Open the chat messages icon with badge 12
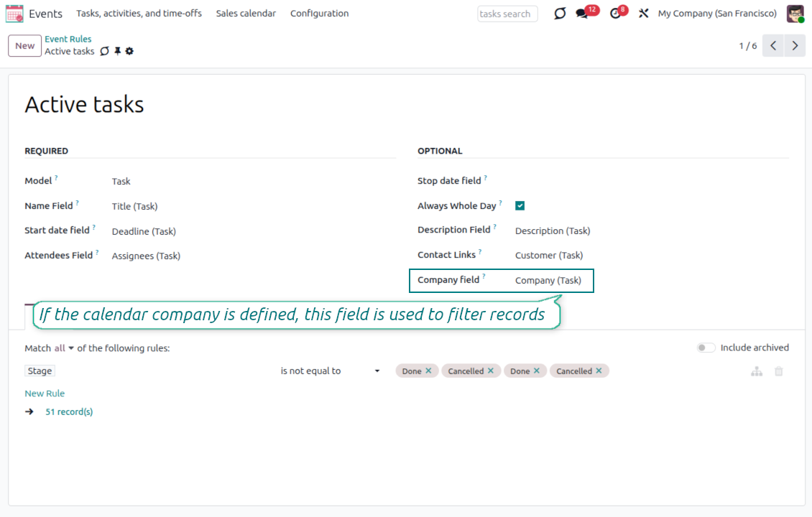 click(582, 14)
